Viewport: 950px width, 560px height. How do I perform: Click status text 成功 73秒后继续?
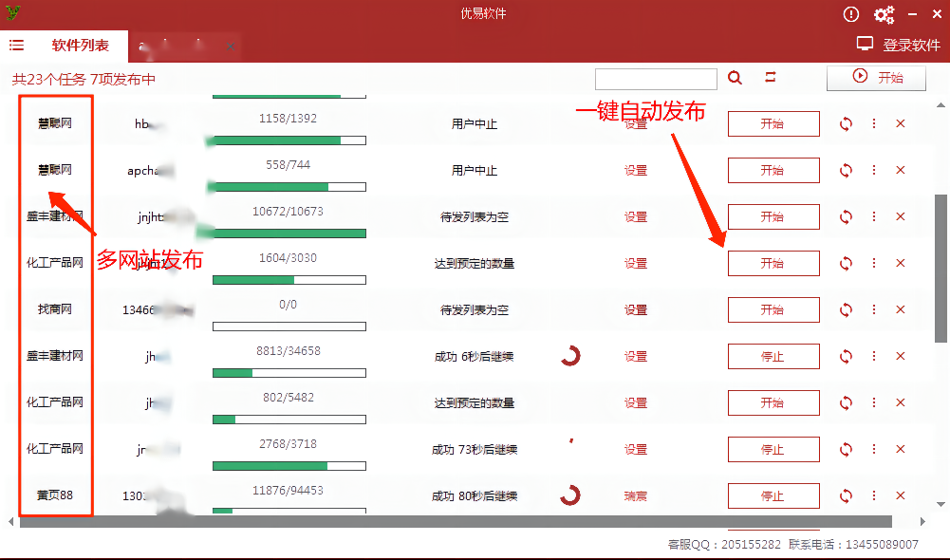coord(475,449)
